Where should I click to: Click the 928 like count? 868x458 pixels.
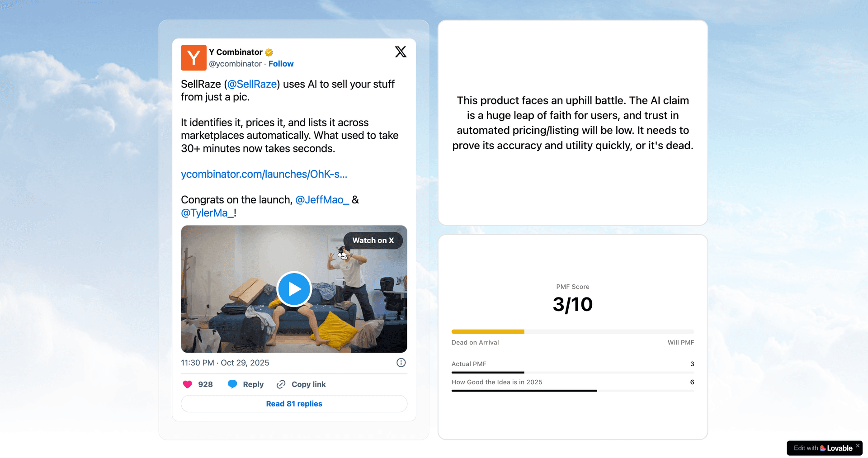pos(205,384)
